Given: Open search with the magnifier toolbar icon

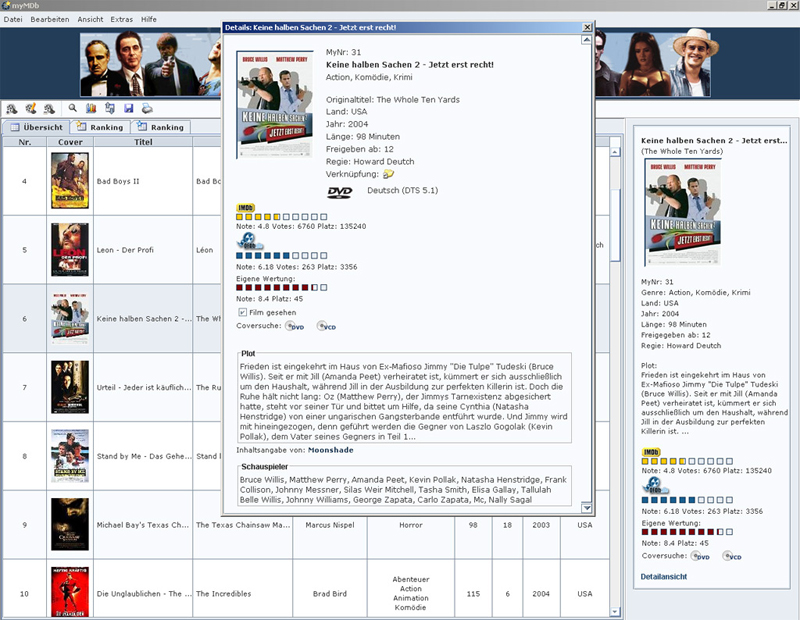Looking at the screenshot, I should click(72, 108).
